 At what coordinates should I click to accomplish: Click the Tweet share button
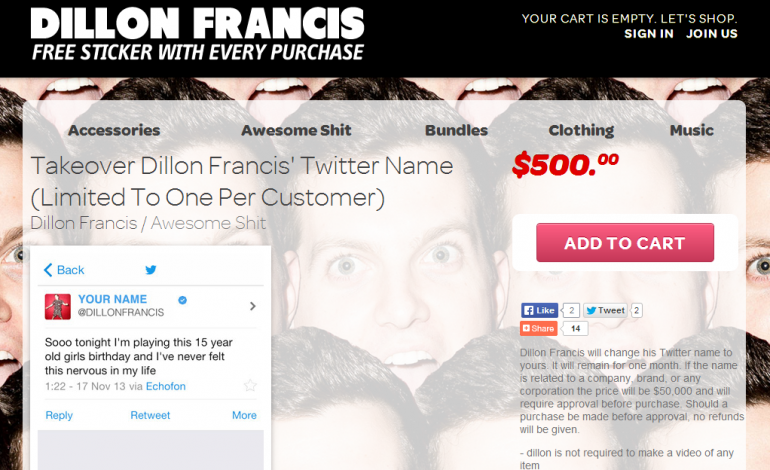point(605,310)
